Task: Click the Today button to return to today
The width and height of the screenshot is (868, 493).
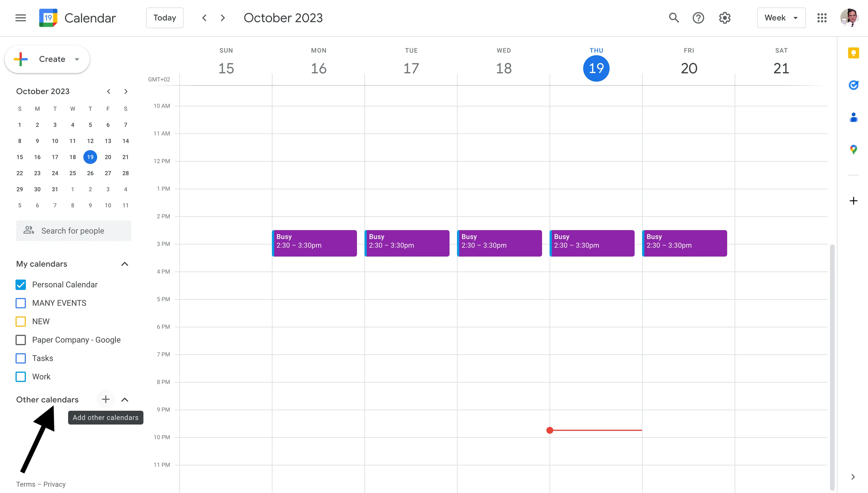Action: point(164,18)
